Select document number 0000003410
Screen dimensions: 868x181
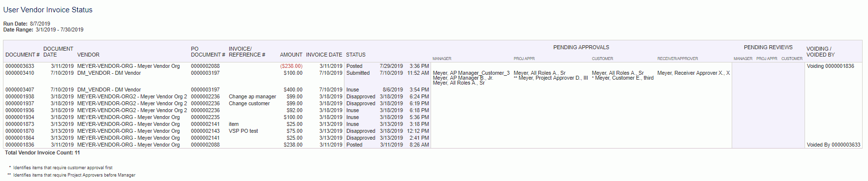click(x=20, y=73)
